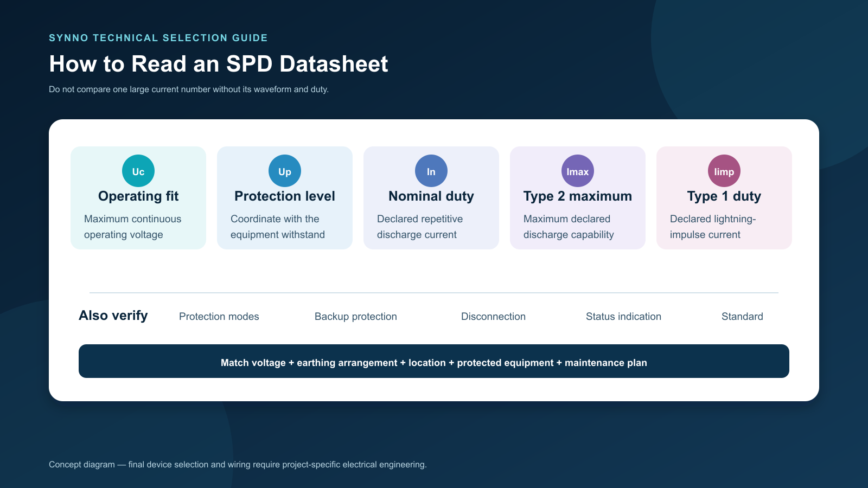Click the Also verify label
Screen dimensions: 868x488
[113, 316]
